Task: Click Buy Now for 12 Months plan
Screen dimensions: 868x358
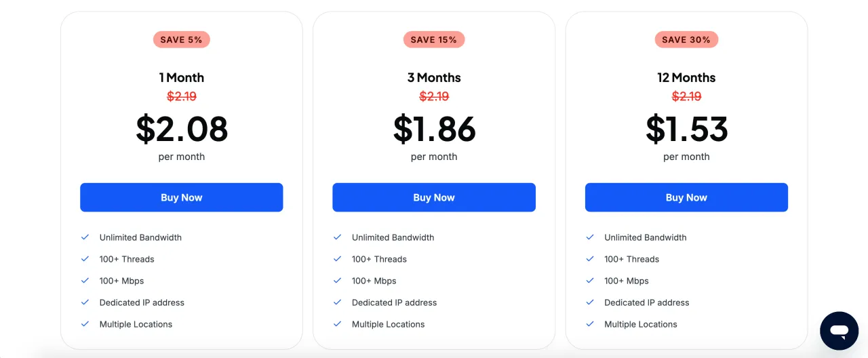Action: coord(686,197)
